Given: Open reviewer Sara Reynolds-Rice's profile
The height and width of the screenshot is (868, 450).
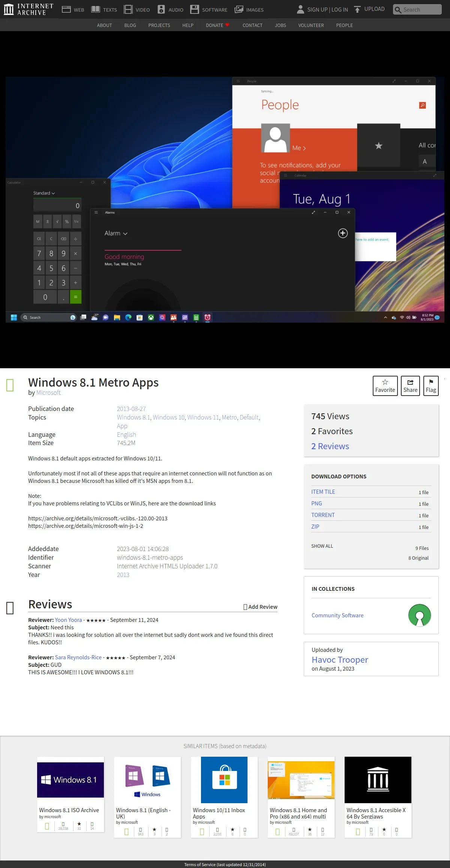Looking at the screenshot, I should (x=78, y=657).
